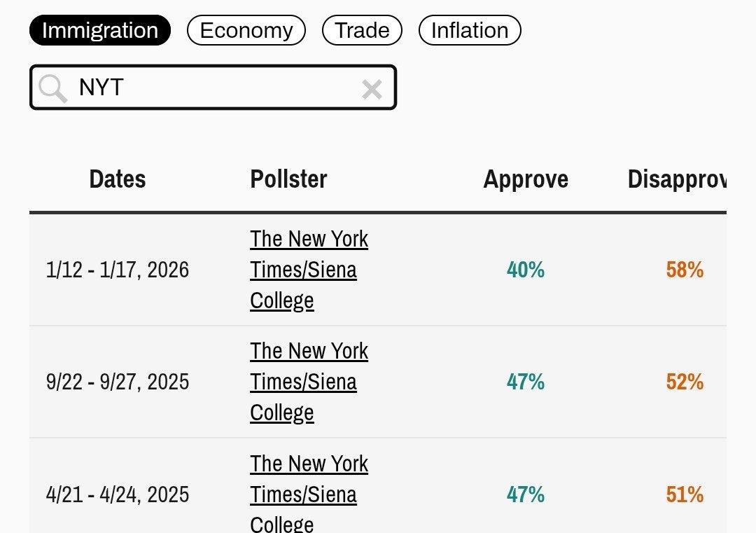Image resolution: width=756 pixels, height=533 pixels.
Task: Switch to the Trade topic filter
Action: [362, 31]
